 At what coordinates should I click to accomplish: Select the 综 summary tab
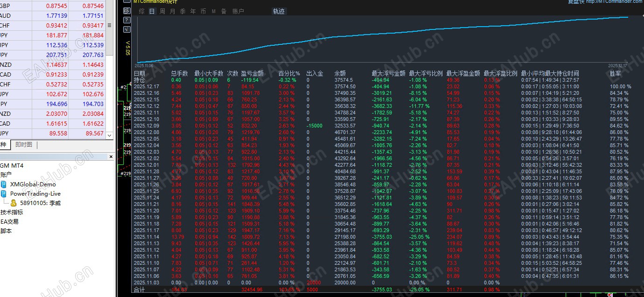point(141,11)
